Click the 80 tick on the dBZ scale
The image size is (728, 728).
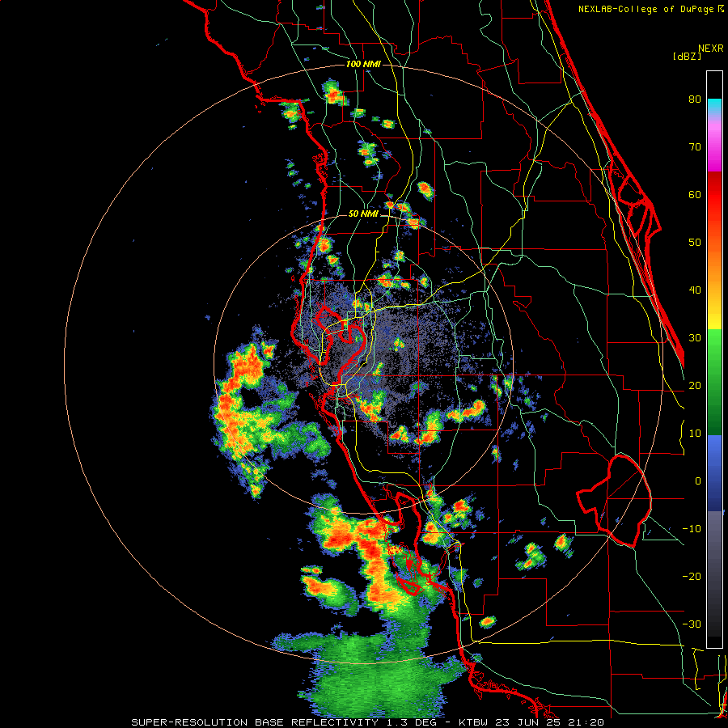click(x=695, y=99)
